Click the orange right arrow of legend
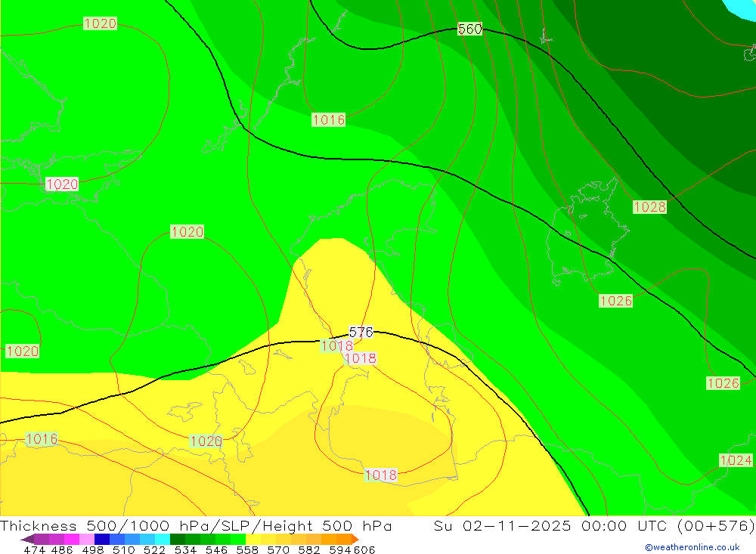Viewport: 756px width, 554px height. [x=355, y=539]
